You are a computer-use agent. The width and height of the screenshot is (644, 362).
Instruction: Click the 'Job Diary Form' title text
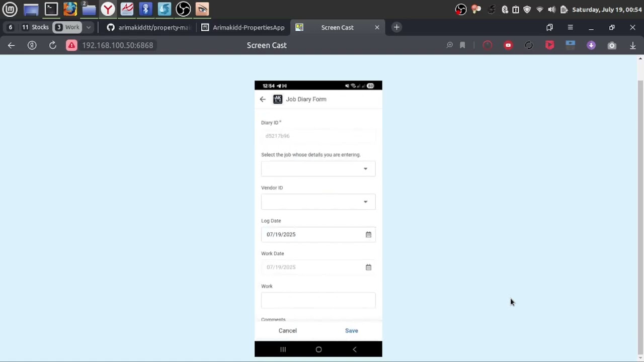(306, 99)
